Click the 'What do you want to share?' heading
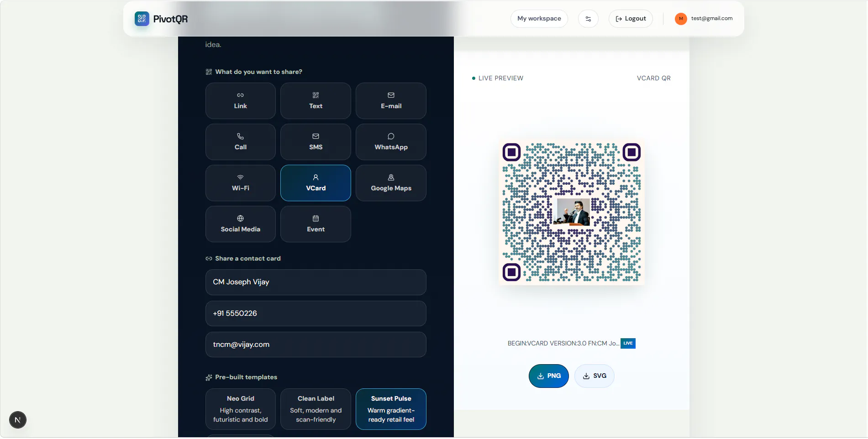 [x=259, y=72]
